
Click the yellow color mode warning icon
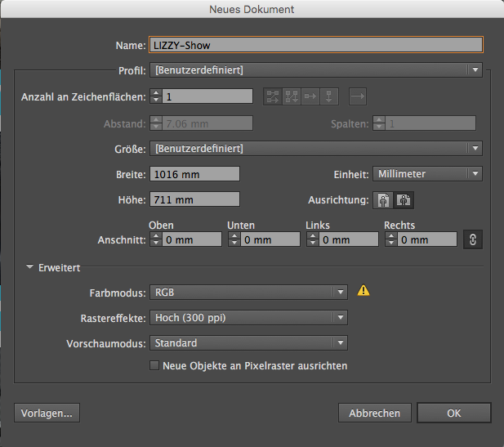364,292
